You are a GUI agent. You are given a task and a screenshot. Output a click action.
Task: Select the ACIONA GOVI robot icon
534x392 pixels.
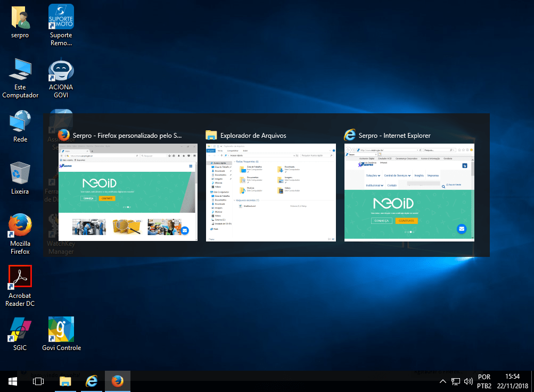click(x=61, y=70)
